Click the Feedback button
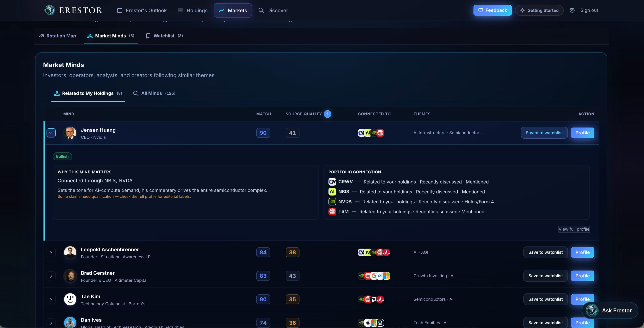 492,10
